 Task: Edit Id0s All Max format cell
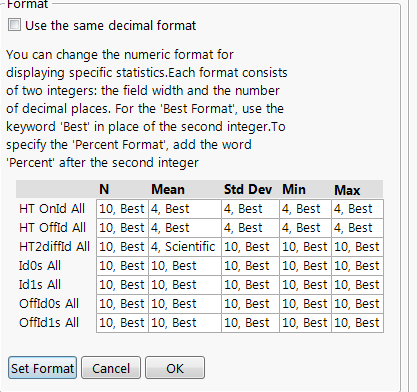coord(357,266)
